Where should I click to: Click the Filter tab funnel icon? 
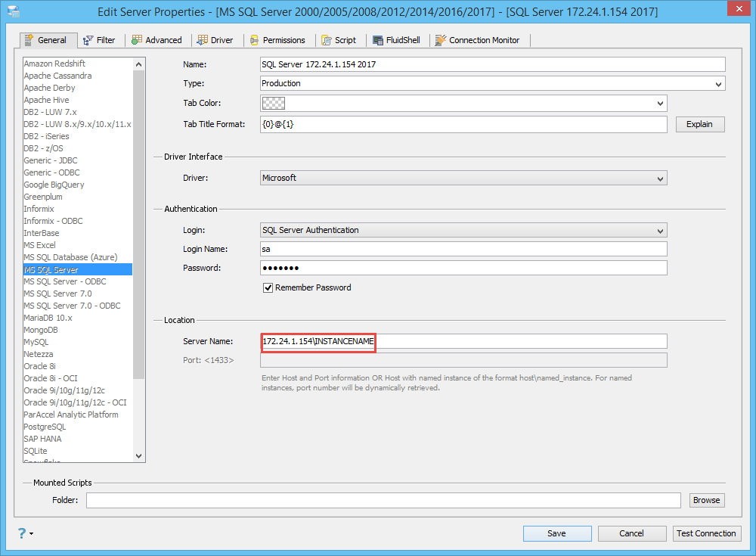click(x=88, y=41)
